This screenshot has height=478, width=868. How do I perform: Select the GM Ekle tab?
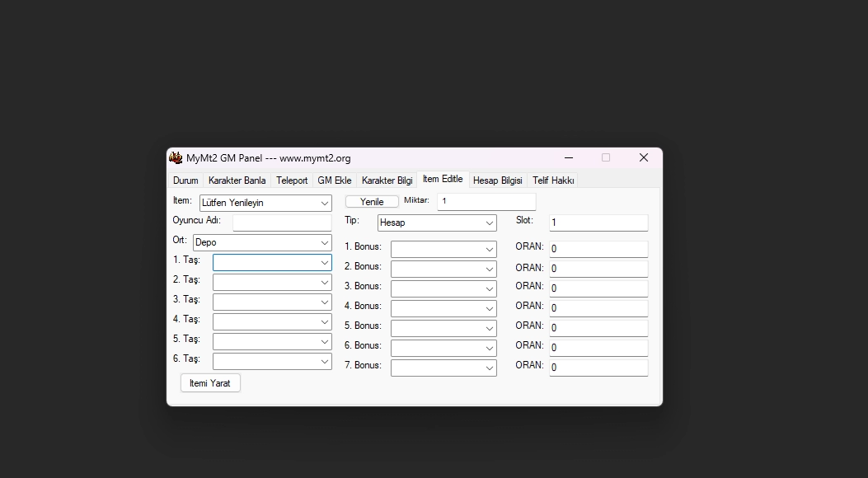tap(335, 180)
